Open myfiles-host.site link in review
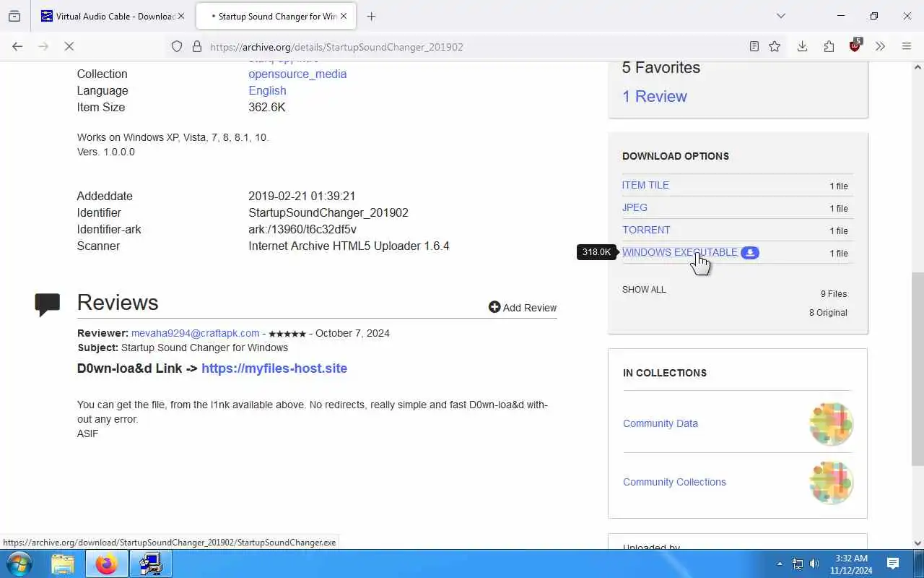Image resolution: width=924 pixels, height=578 pixels. pyautogui.click(x=274, y=368)
